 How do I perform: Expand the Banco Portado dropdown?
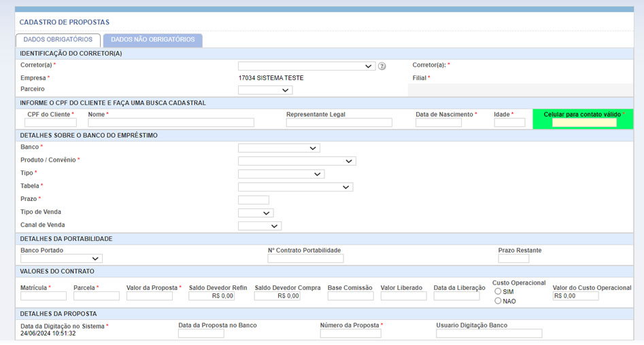tap(61, 259)
